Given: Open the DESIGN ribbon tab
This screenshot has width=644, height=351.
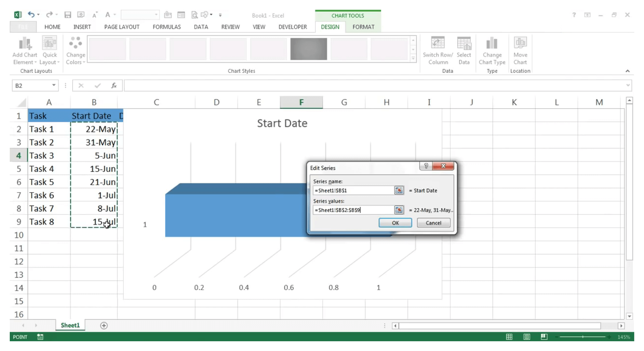Looking at the screenshot, I should point(329,27).
